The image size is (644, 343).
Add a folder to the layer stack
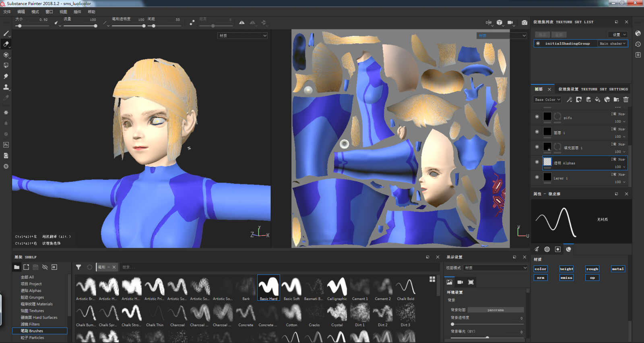[x=616, y=100]
